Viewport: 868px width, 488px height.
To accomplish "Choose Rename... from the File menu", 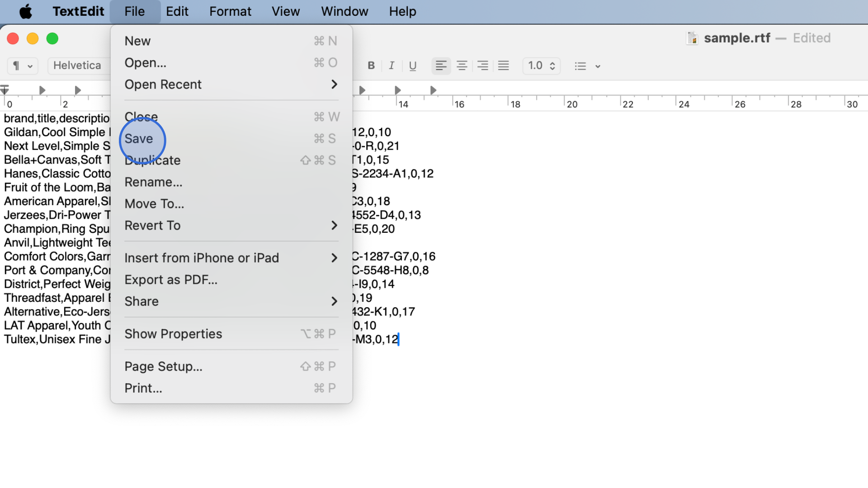I will pos(231,182).
